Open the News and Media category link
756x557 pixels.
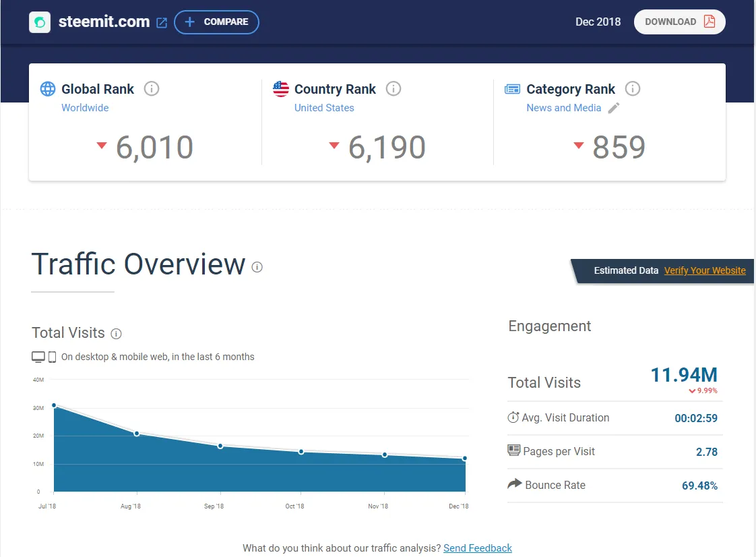[563, 108]
